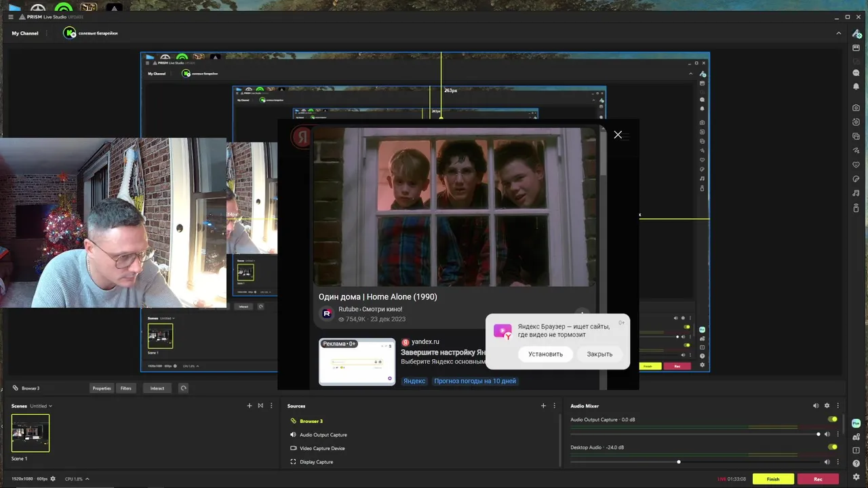Open the notification bell in right sidebar
This screenshot has height=488, width=868.
point(856,87)
